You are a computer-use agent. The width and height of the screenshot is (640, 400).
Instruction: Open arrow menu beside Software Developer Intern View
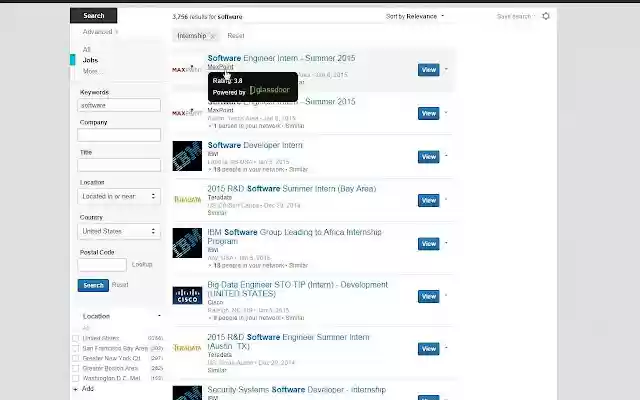[446, 156]
